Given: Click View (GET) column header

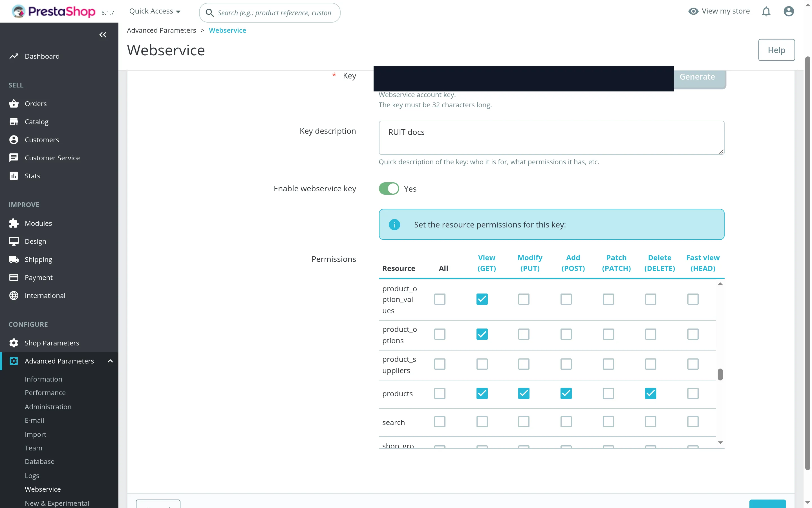Looking at the screenshot, I should (x=487, y=263).
